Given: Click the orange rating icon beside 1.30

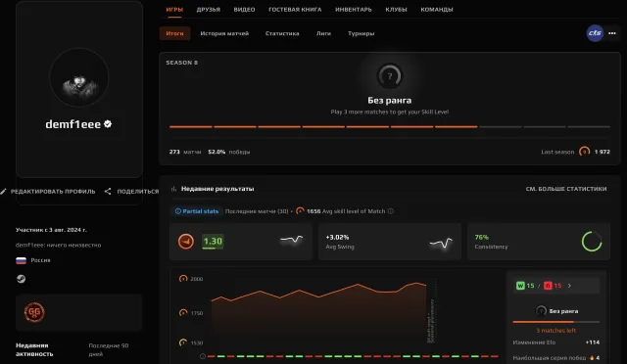Looking at the screenshot, I should click(185, 242).
